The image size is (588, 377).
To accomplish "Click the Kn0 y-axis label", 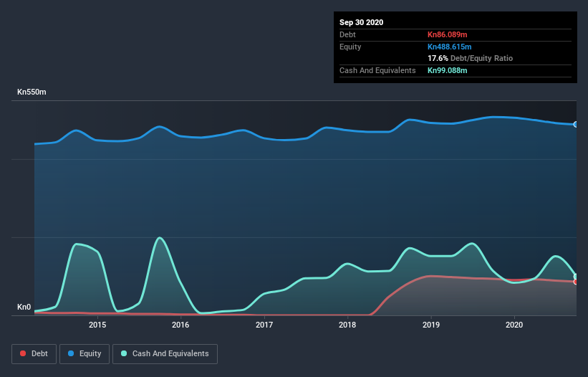I will click(24, 307).
